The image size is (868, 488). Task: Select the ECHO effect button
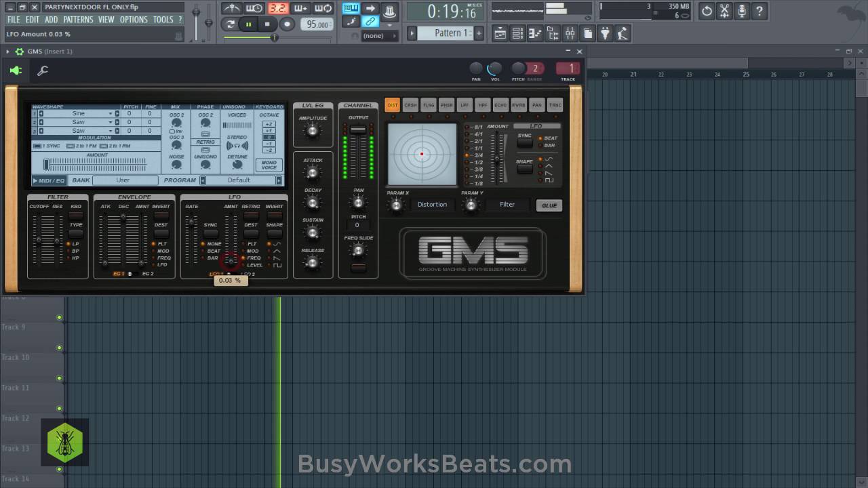tap(500, 105)
